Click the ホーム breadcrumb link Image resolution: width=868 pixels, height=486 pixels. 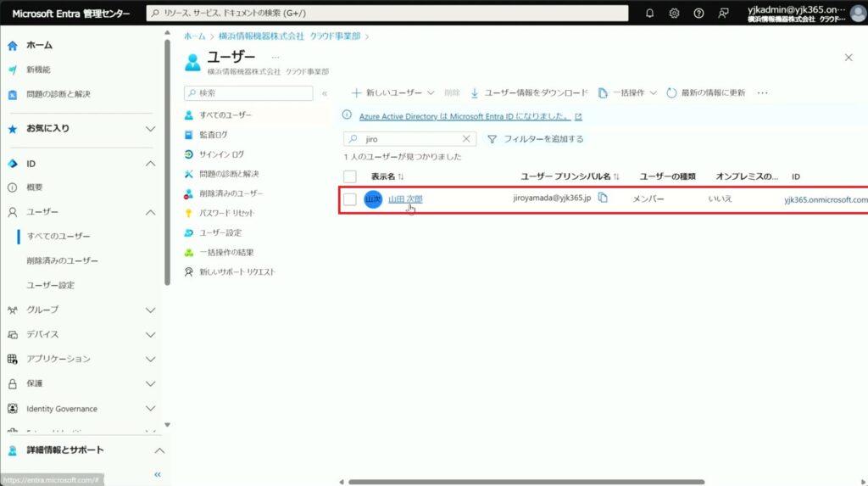pos(194,36)
